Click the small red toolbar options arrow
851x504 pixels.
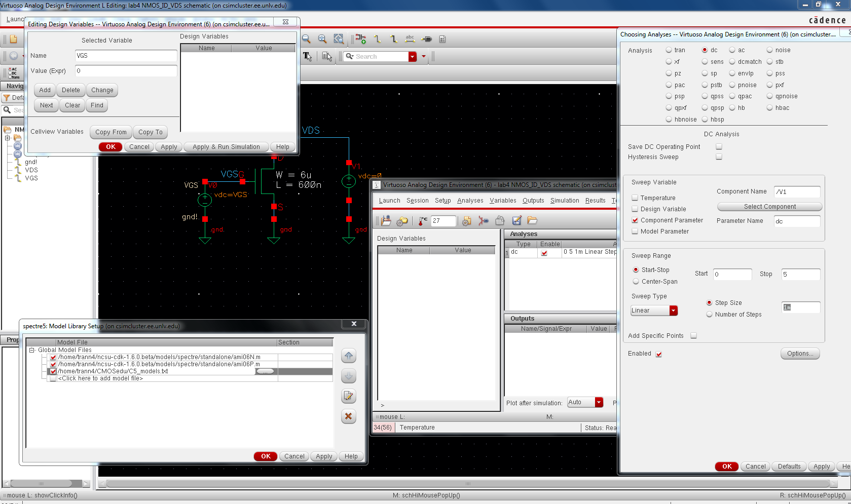[424, 56]
